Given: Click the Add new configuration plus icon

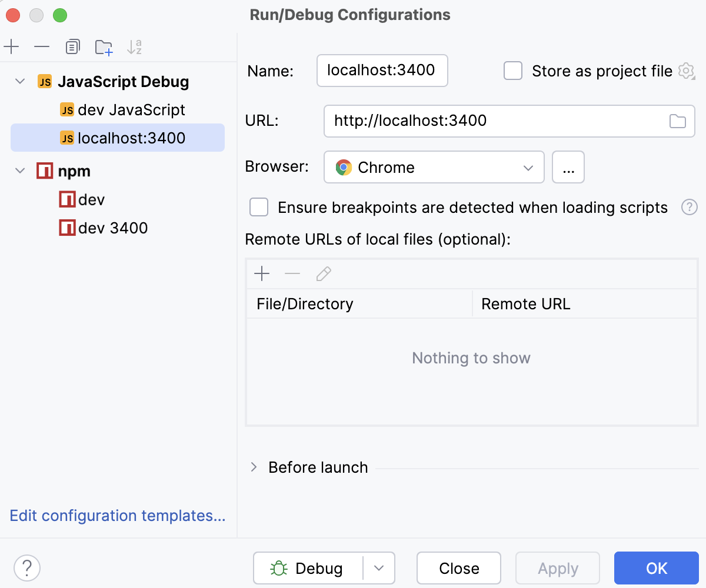Looking at the screenshot, I should 12,47.
